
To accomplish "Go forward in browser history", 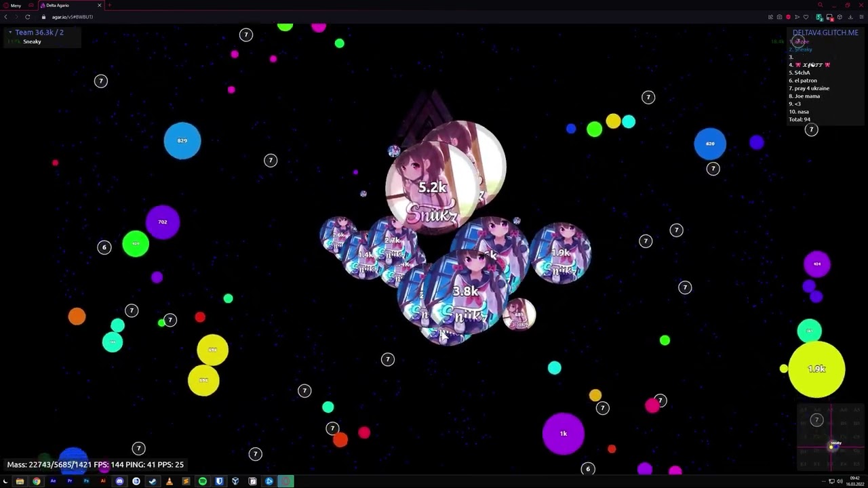I will click(x=16, y=17).
